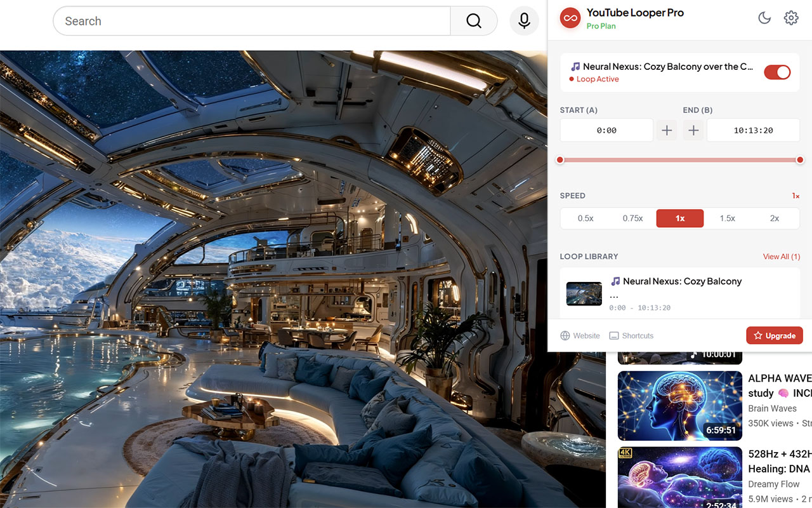Click the loop range end slider handle
This screenshot has width=812, height=508.
800,160
